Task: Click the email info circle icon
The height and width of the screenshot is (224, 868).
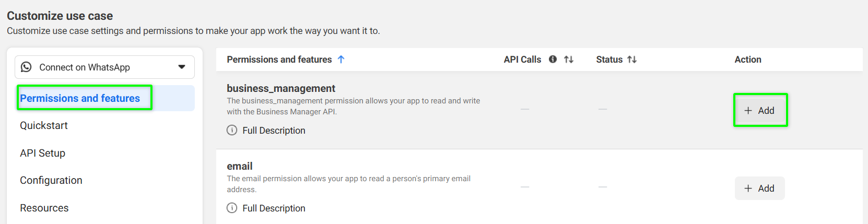Action: pyautogui.click(x=232, y=208)
